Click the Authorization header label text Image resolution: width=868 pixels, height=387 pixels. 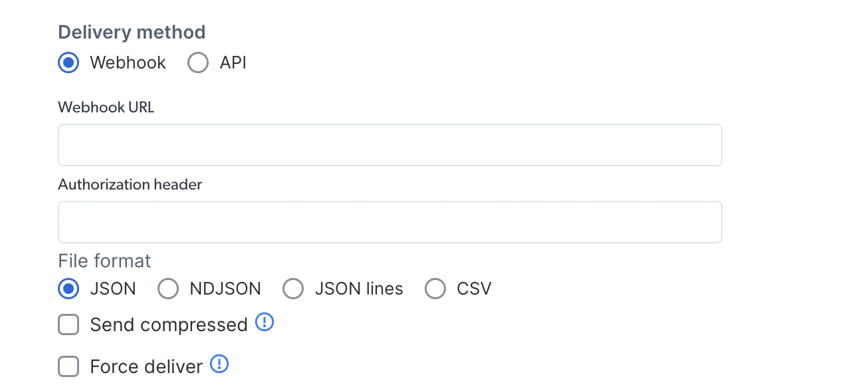tap(130, 184)
